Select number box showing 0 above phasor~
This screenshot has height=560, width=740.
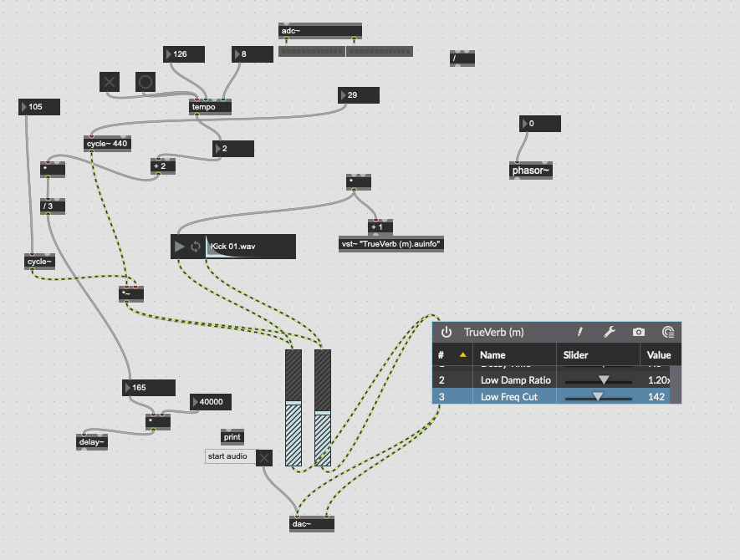tap(540, 124)
